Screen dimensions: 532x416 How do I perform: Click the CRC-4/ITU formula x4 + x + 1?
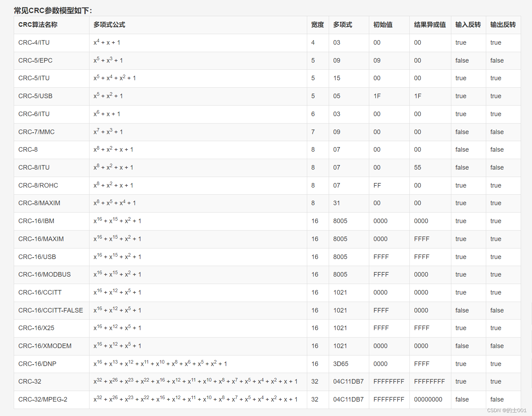pyautogui.click(x=107, y=42)
